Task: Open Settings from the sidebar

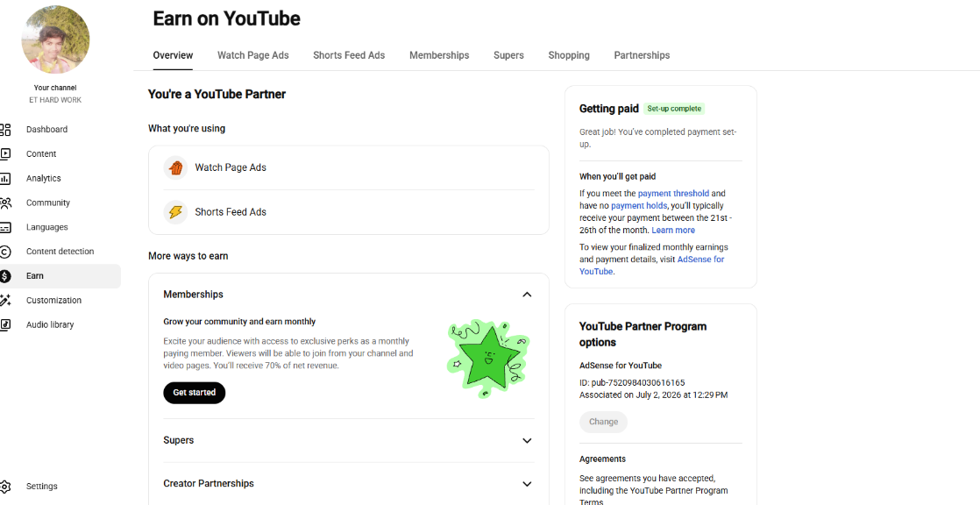Action: click(42, 487)
